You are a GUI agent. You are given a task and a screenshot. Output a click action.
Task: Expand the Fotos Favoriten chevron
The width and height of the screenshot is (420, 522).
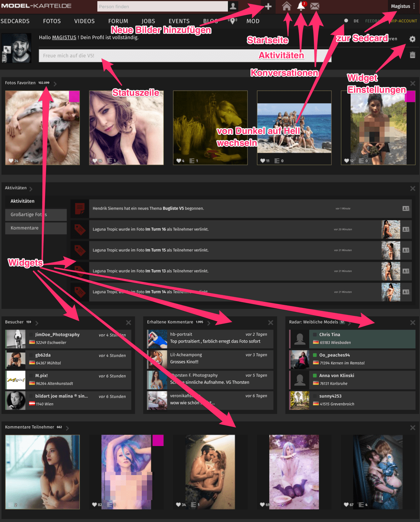(55, 84)
